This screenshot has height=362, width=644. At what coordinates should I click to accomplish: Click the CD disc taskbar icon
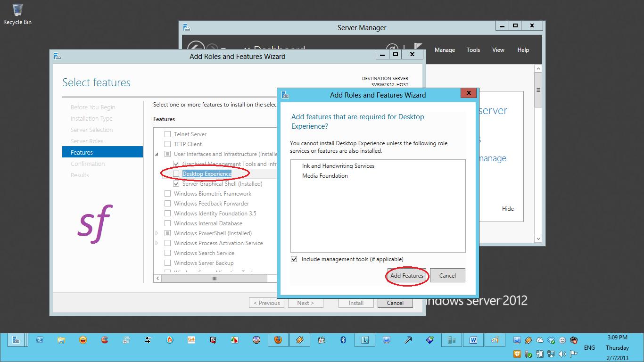point(256,340)
